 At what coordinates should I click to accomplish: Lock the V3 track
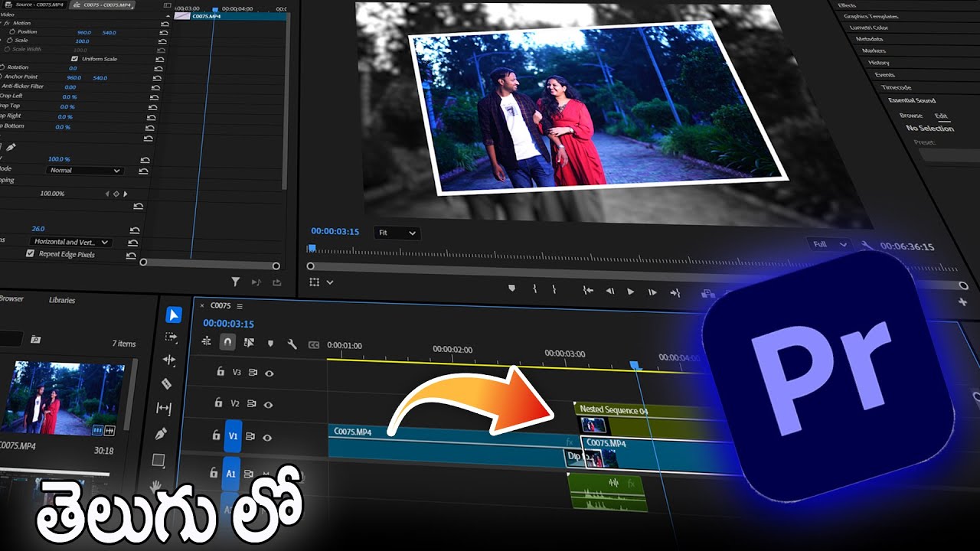click(220, 372)
